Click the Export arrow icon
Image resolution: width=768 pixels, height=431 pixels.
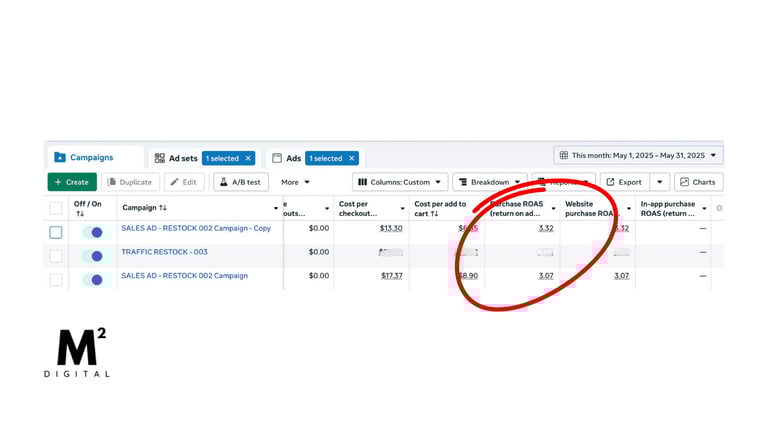(x=610, y=182)
